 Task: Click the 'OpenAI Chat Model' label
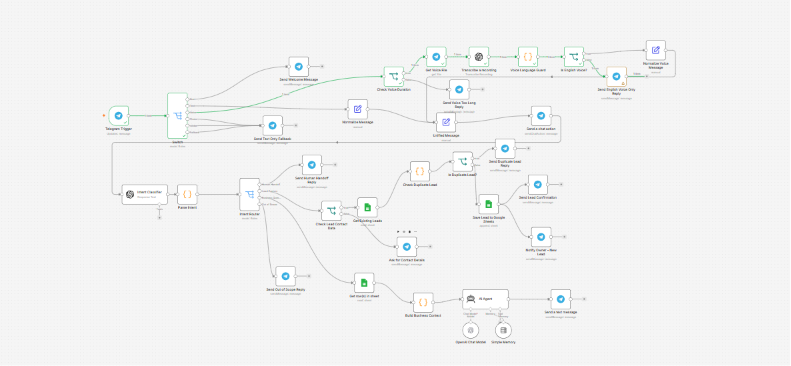coord(472,342)
